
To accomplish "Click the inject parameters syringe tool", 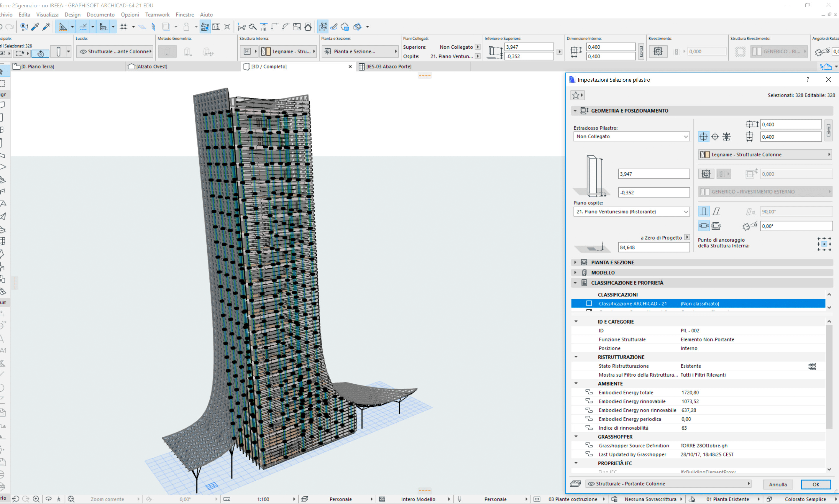I will [47, 27].
